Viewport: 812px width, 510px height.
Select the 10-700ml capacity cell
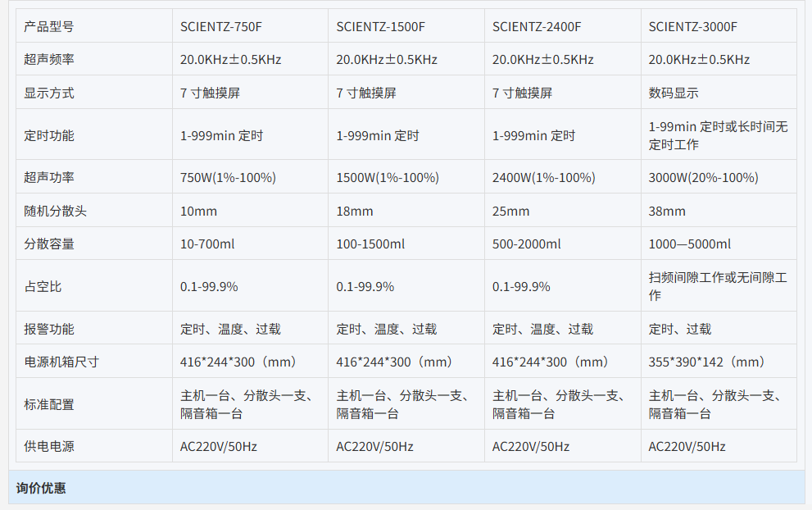[x=207, y=244]
